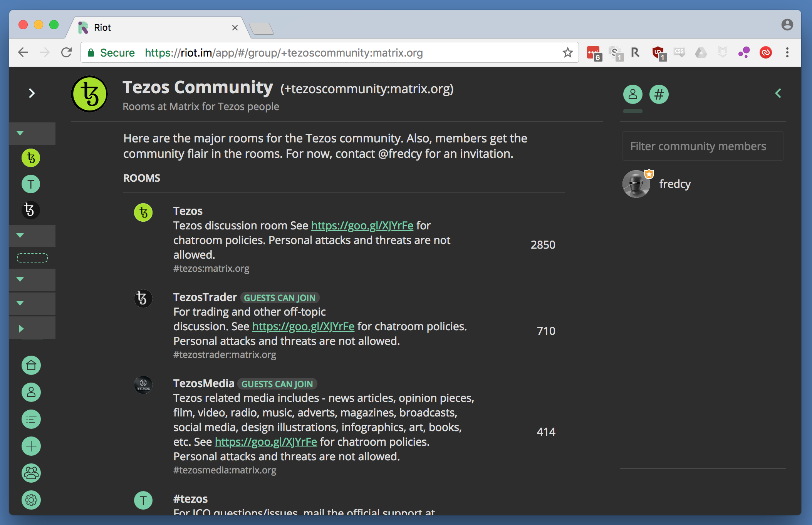Click the Filter community members field
812x525 pixels.
tap(703, 146)
